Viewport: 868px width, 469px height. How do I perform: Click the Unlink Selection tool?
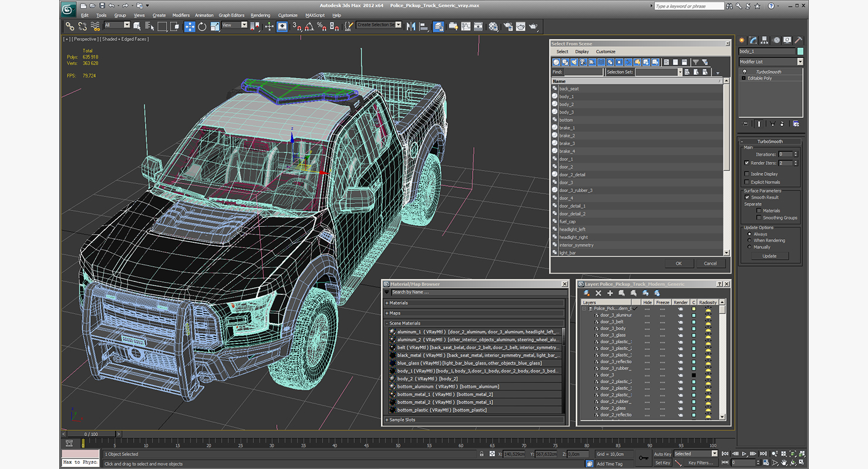coord(82,26)
